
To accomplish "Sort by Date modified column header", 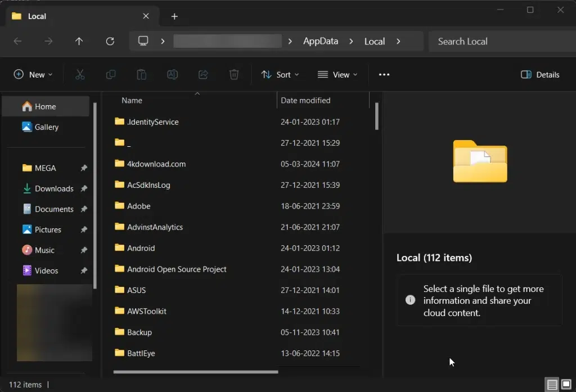I will (x=305, y=100).
